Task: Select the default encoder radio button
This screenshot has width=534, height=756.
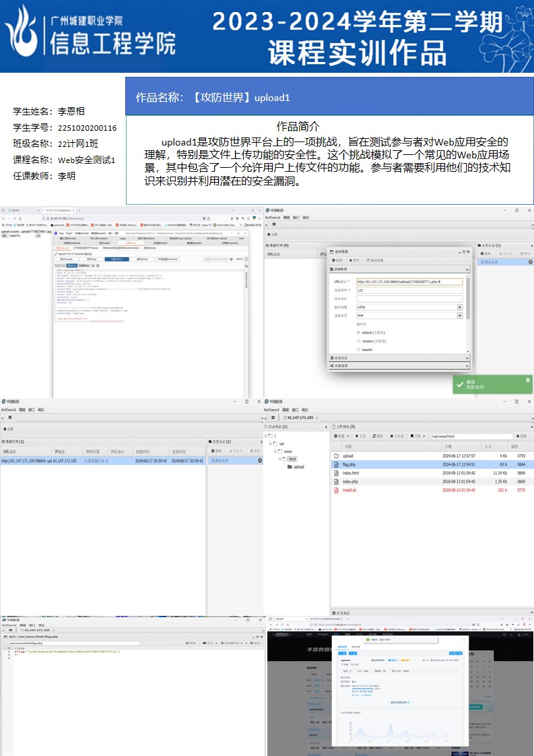Action: (x=358, y=332)
